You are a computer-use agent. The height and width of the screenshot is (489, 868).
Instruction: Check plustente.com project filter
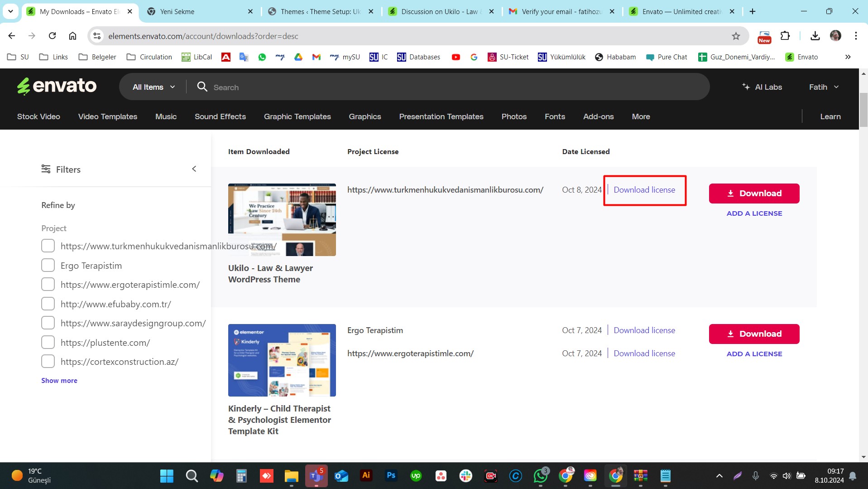click(48, 342)
